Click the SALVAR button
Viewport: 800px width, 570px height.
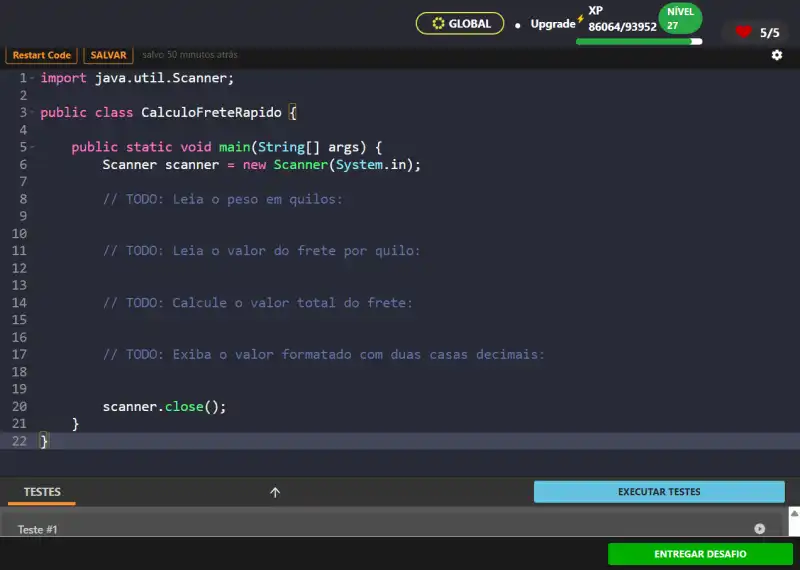(108, 55)
